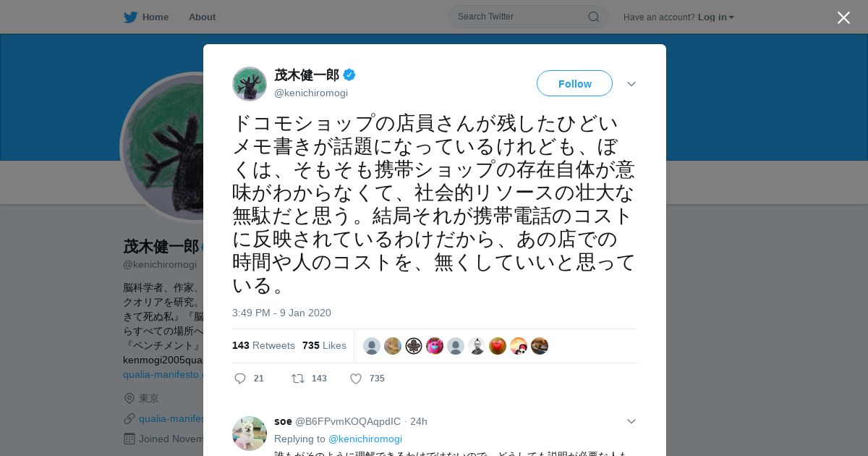This screenshot has width=868, height=456.
Task: Click the Twitter bird Home icon
Action: coord(130,17)
